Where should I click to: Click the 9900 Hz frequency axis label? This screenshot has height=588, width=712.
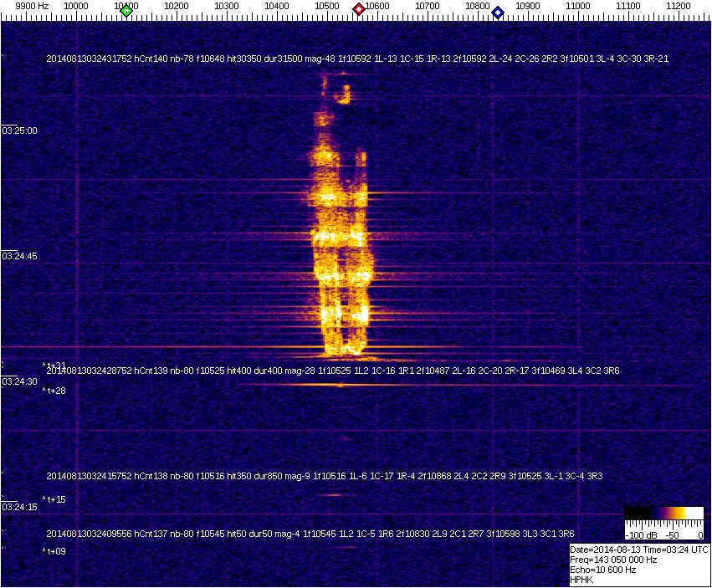point(32,6)
